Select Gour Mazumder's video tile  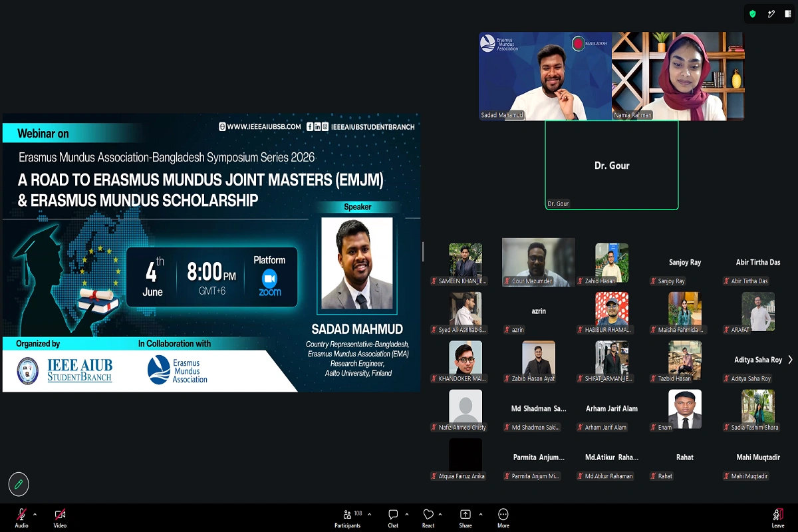tap(539, 263)
